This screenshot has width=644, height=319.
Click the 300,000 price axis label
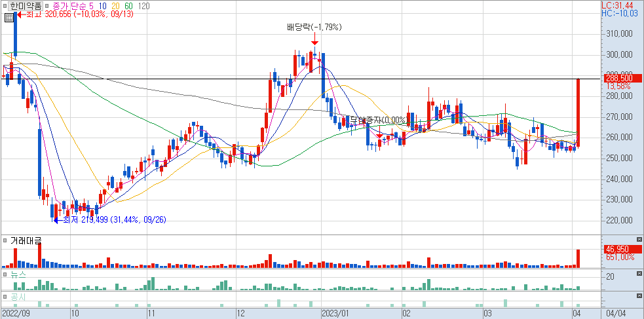tap(619, 54)
